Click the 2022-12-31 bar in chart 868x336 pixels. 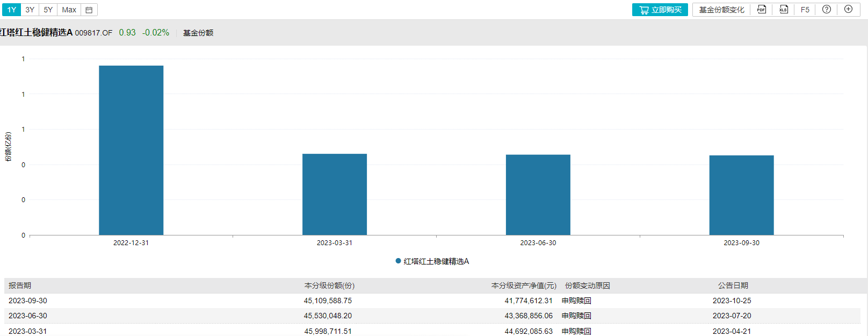[131, 151]
